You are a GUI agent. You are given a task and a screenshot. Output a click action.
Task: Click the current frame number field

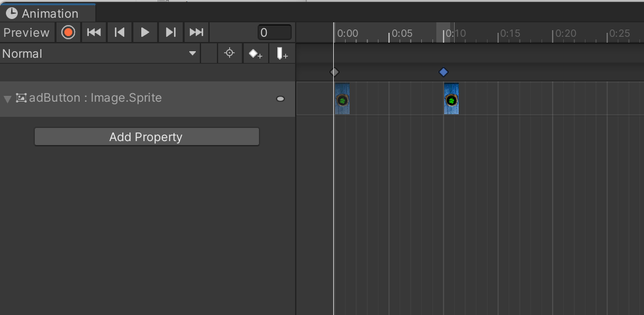click(275, 32)
